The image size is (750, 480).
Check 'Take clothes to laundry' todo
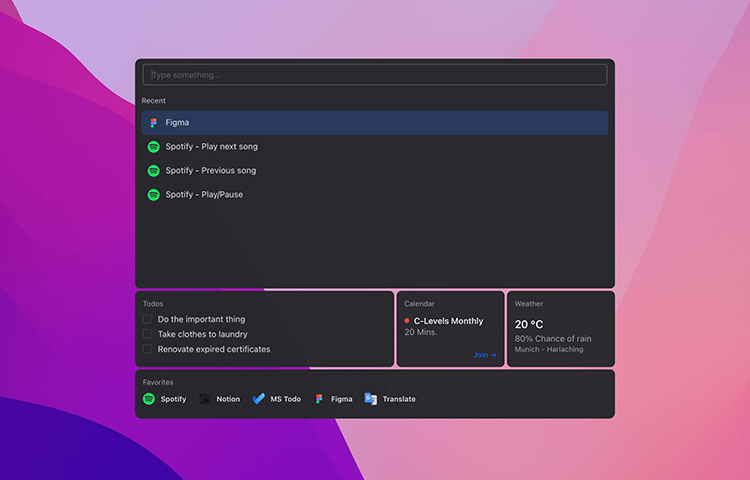point(147,334)
